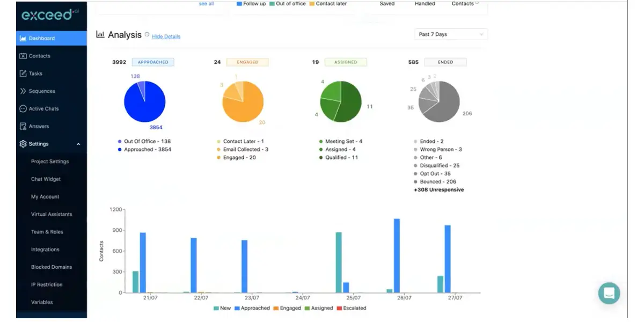This screenshot has width=644, height=322.
Task: Click the Answers document-search icon
Action: point(23,126)
